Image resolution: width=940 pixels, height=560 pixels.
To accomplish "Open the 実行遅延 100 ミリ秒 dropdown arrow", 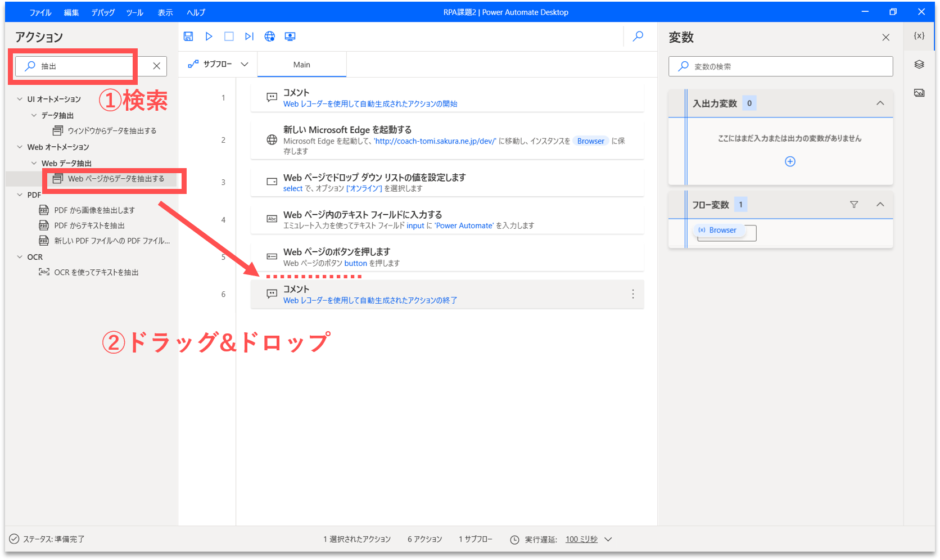I will [x=608, y=540].
